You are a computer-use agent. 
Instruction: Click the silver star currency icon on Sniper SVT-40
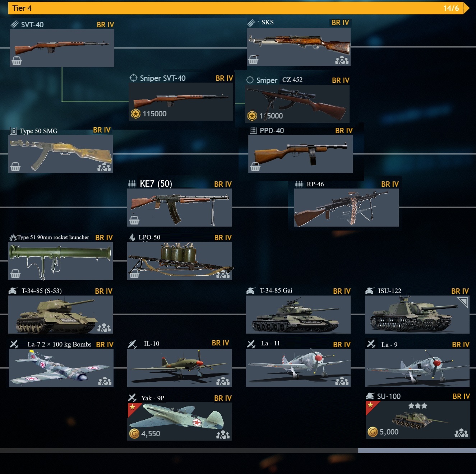click(135, 114)
